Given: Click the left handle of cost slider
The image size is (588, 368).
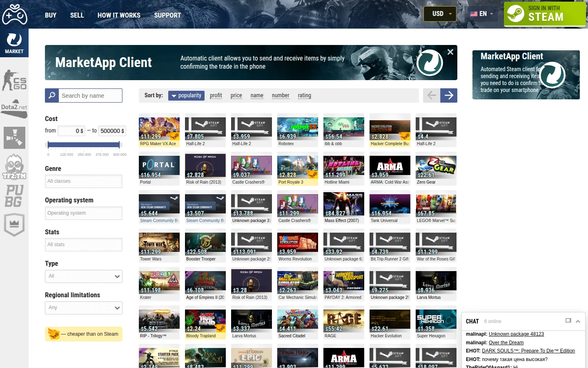Looking at the screenshot, I should pyautogui.click(x=48, y=144).
